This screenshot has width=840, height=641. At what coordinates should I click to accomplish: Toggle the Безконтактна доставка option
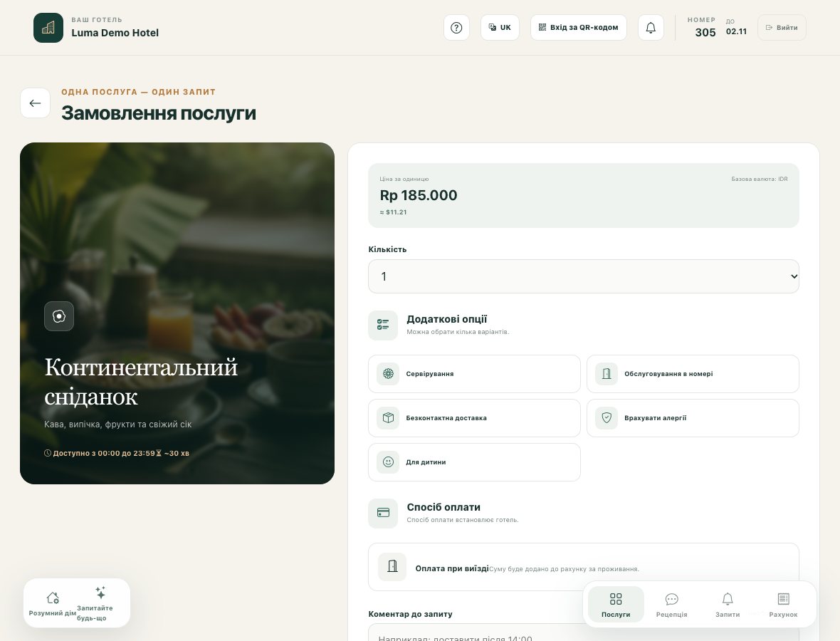pyautogui.click(x=474, y=418)
